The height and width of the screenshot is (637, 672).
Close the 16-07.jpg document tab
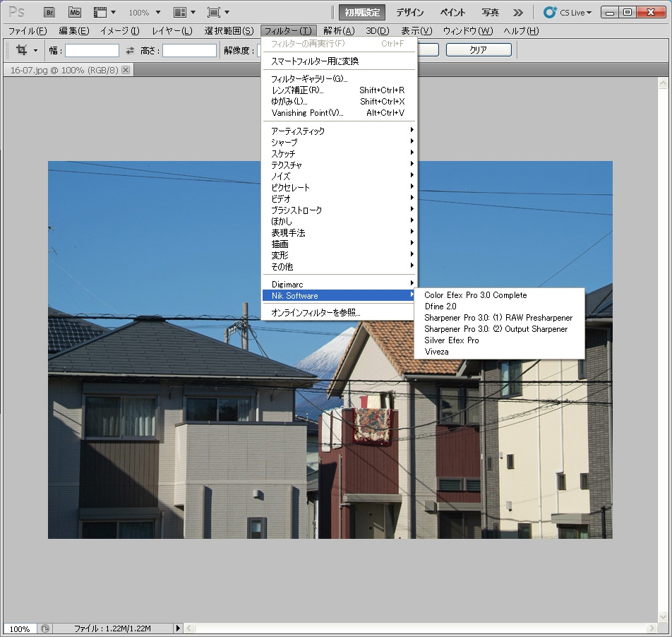click(126, 70)
